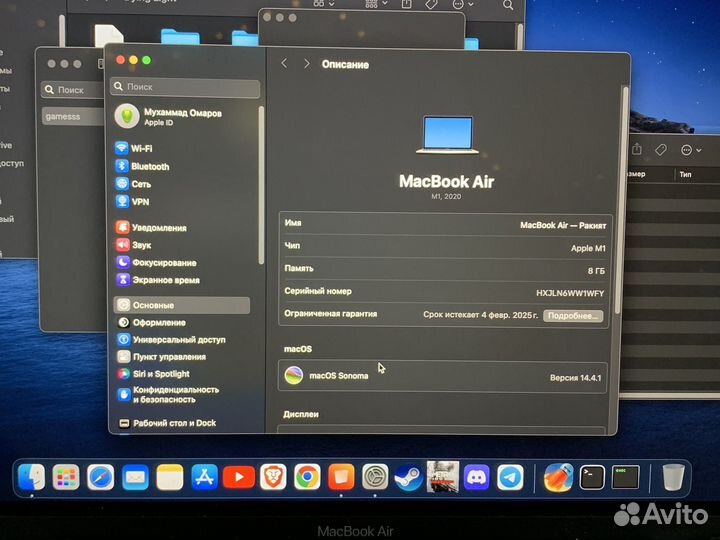Open the orange Pages-like app in Dock
720x540 pixels.
tap(341, 477)
